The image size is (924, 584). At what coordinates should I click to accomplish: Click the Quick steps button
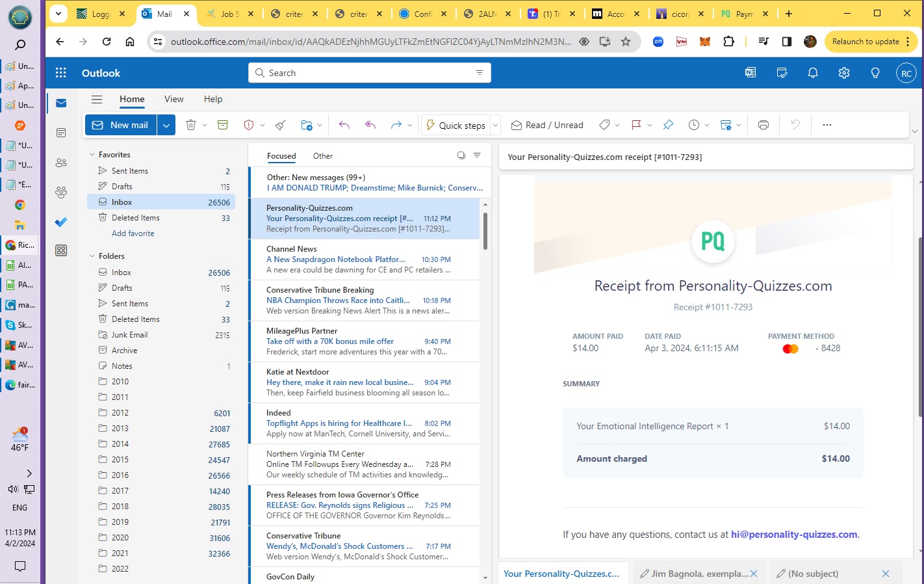coord(456,125)
